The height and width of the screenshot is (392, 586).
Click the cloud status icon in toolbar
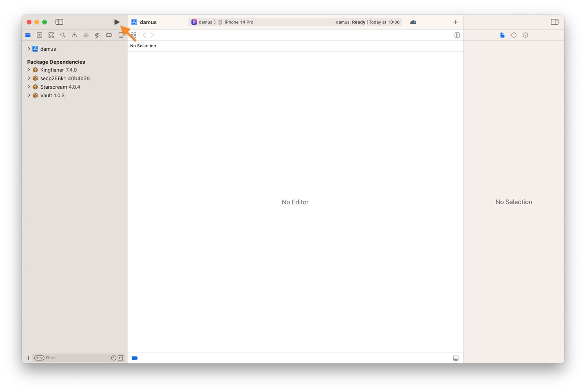413,22
